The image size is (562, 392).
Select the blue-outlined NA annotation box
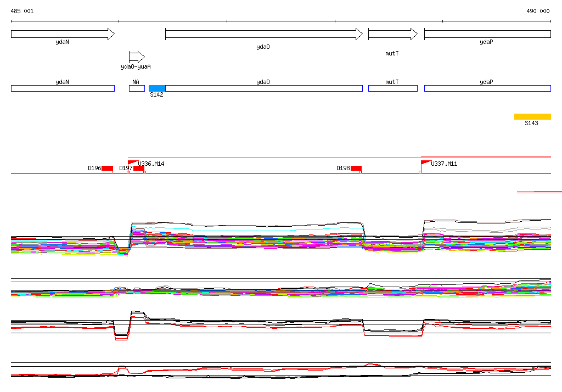pyautogui.click(x=137, y=88)
